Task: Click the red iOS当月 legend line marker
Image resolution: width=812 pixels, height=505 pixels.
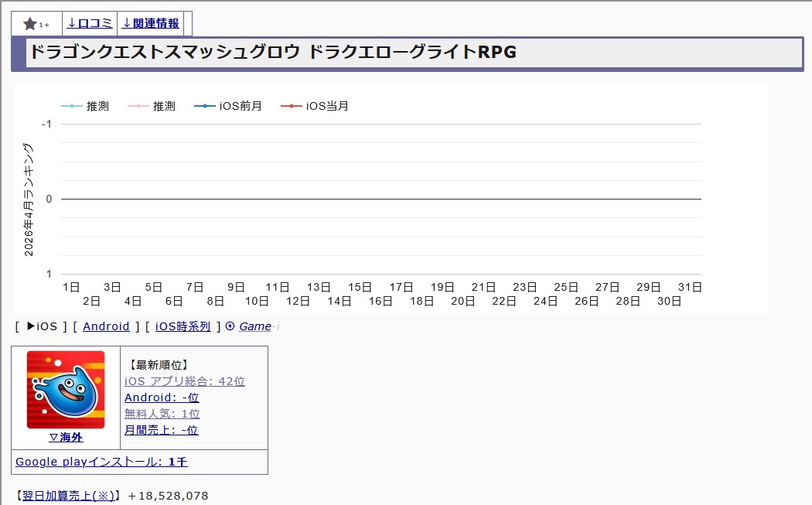Action: 292,106
